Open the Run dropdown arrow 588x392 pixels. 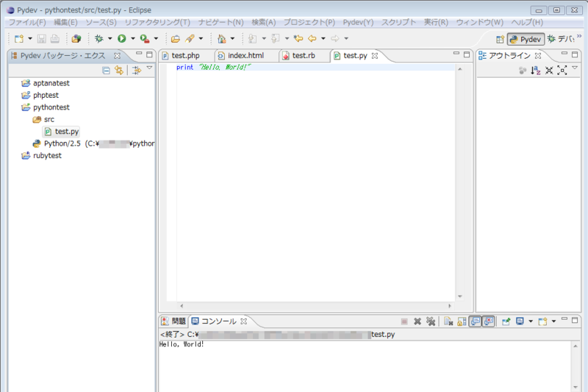(133, 39)
